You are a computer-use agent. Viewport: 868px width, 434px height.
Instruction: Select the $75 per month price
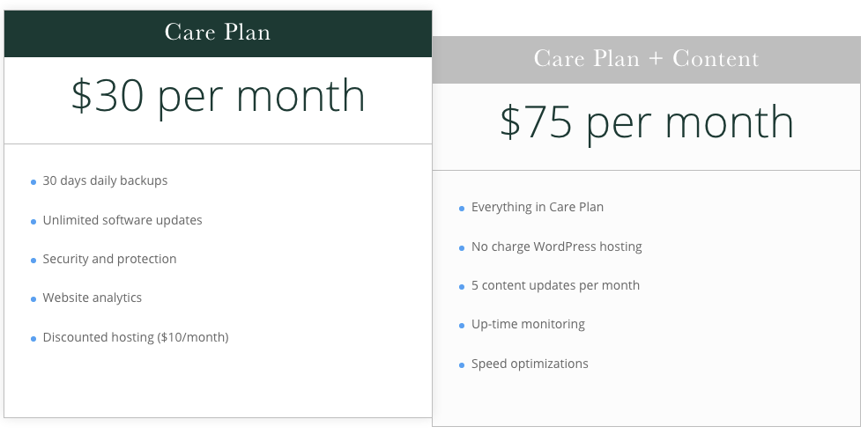pos(646,123)
